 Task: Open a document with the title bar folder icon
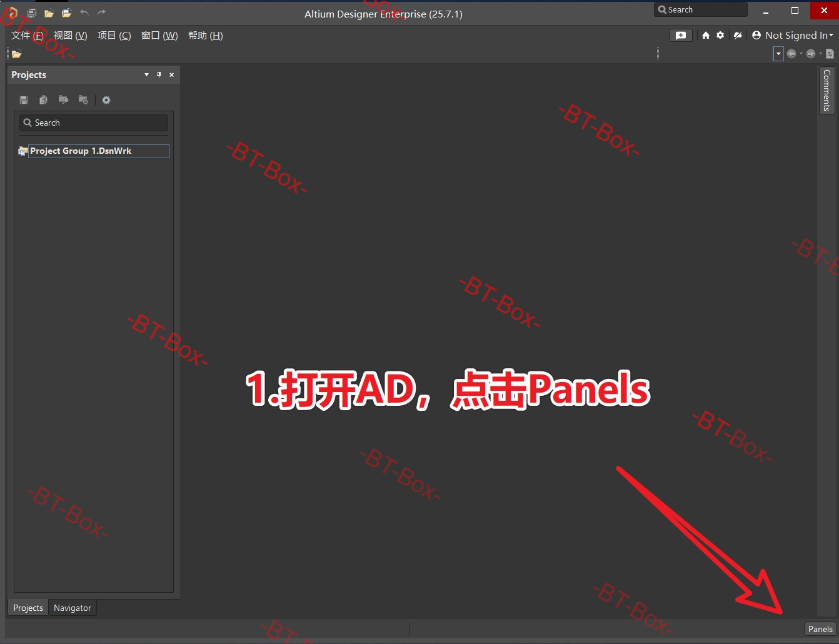coord(49,13)
